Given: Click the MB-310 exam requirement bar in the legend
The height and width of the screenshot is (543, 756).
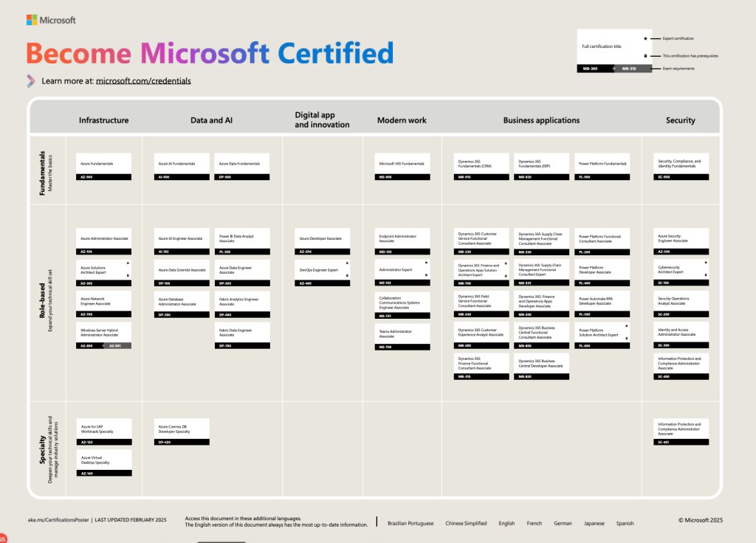Looking at the screenshot, I should click(629, 69).
